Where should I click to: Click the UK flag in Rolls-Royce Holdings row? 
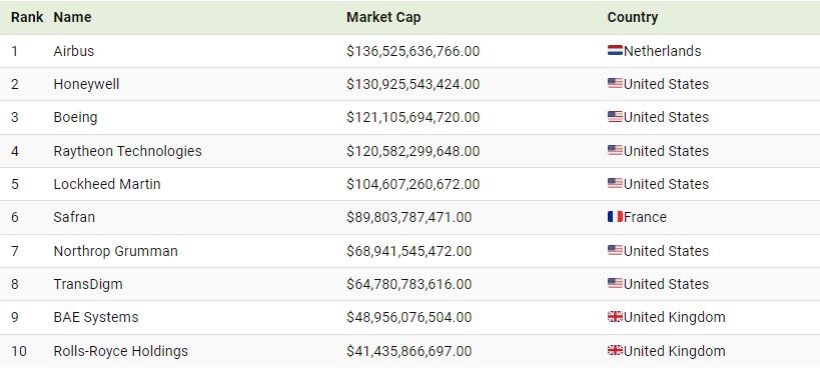615,351
